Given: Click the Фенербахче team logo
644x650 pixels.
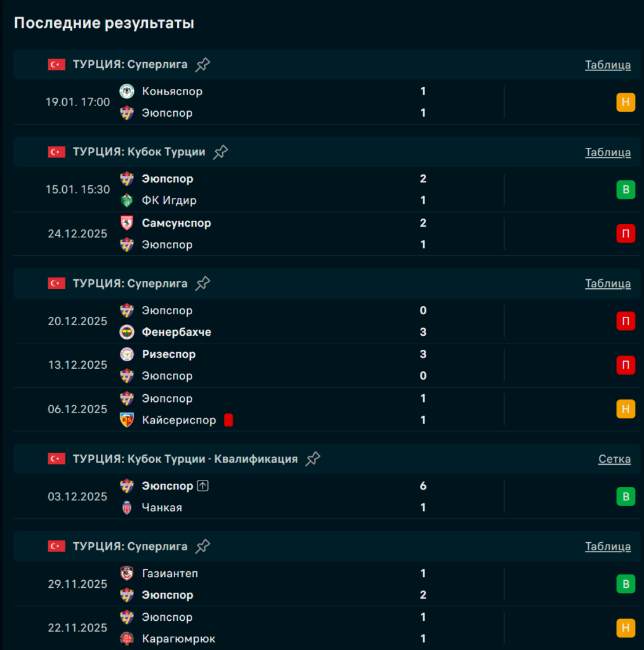Looking at the screenshot, I should (127, 332).
